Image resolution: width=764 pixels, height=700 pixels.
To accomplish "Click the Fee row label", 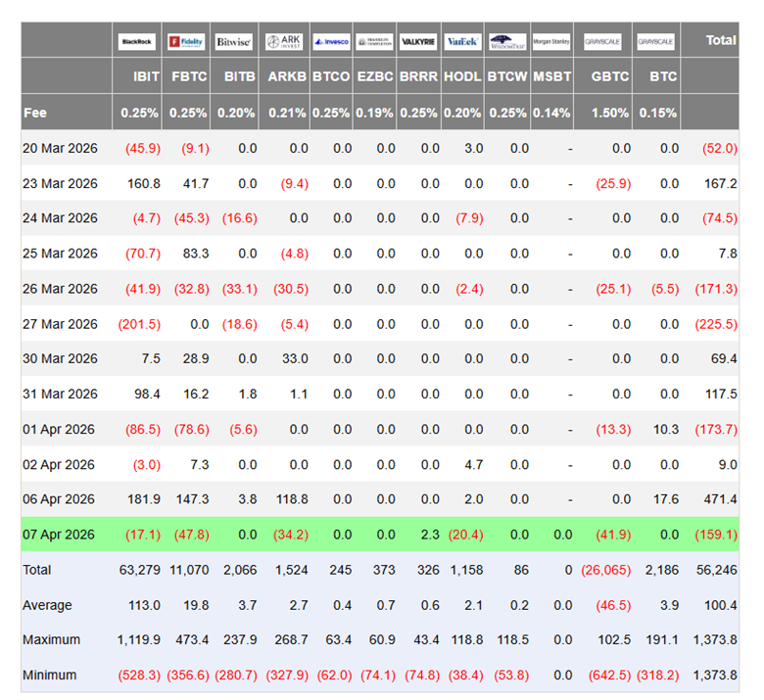I will click(x=34, y=113).
